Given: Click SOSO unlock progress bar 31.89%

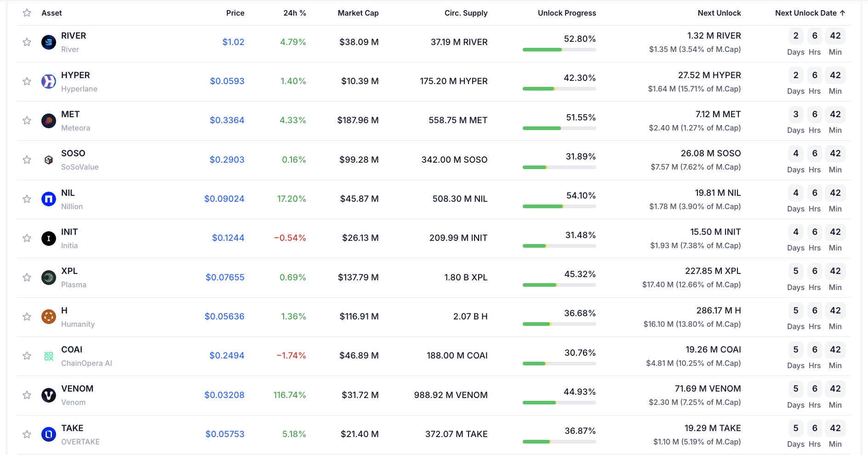Looking at the screenshot, I should click(560, 167).
